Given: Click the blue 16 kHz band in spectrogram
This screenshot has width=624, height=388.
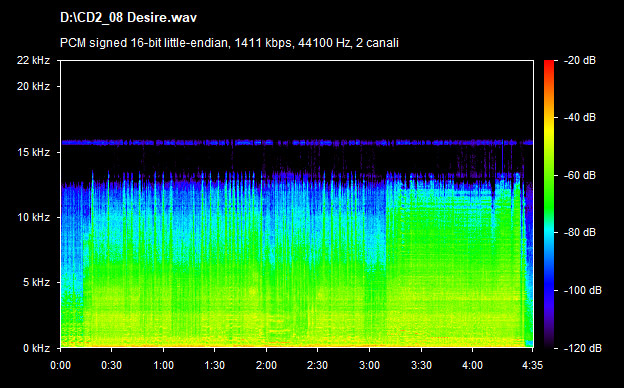Looking at the screenshot, I should (297, 142).
